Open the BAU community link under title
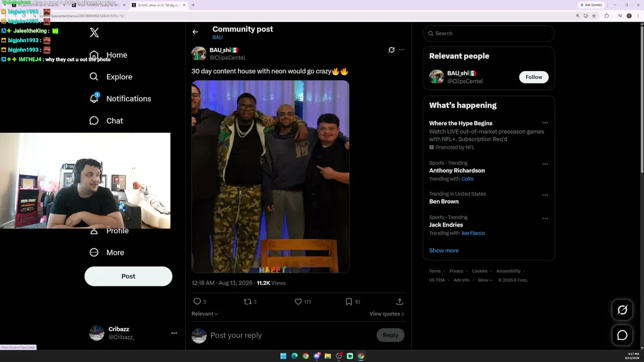Screen dimensions: 644x362 point(217,37)
